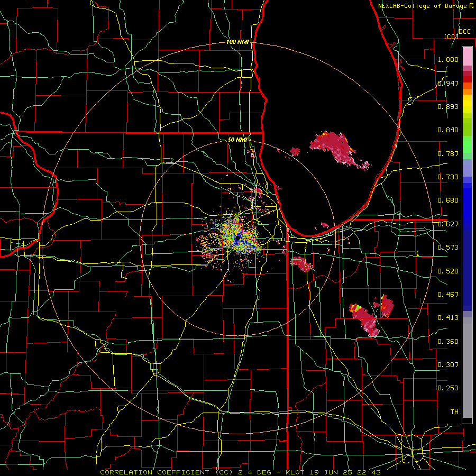Pick the bright green segment near 0.787
This screenshot has width=476, height=476.
[467, 144]
